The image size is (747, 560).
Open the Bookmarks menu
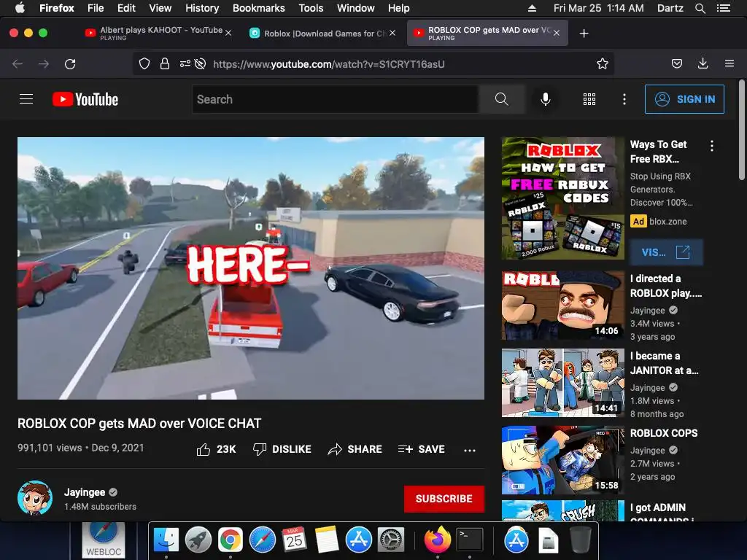pyautogui.click(x=259, y=8)
